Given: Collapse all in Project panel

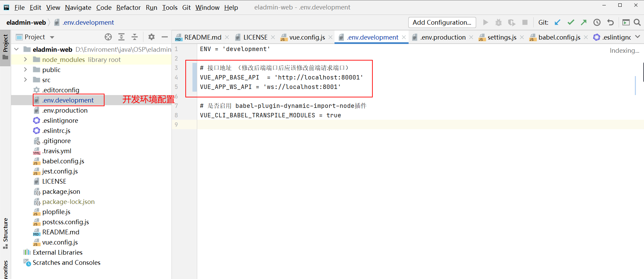Looking at the screenshot, I should (x=135, y=37).
